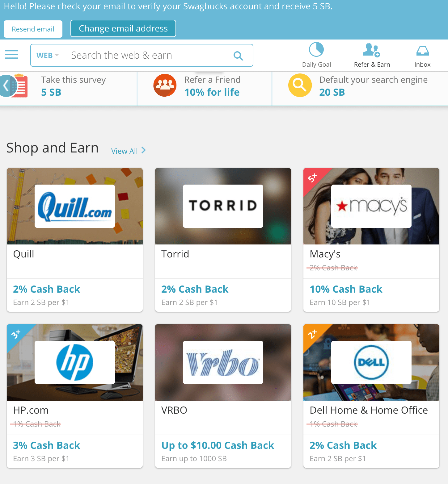
Task: Click the Macy's store name
Action: tap(325, 254)
